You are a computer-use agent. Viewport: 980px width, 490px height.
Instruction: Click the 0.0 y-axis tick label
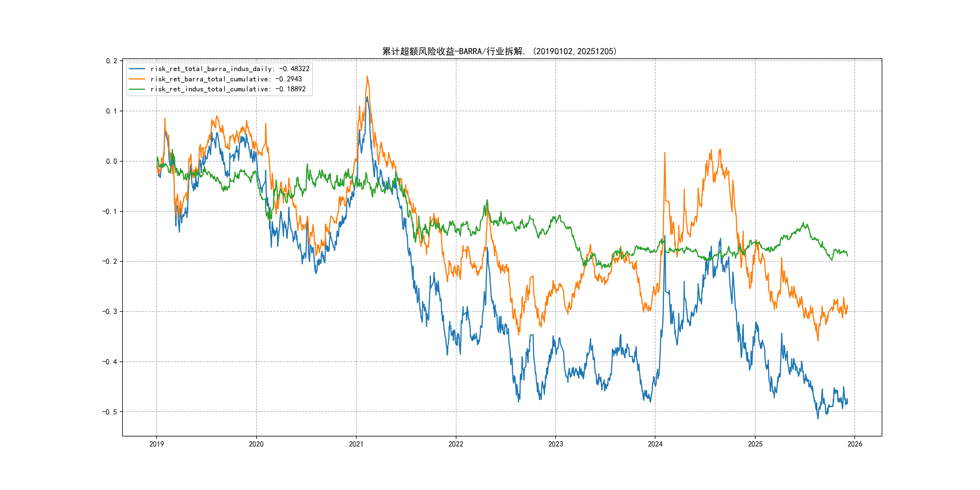(x=112, y=161)
